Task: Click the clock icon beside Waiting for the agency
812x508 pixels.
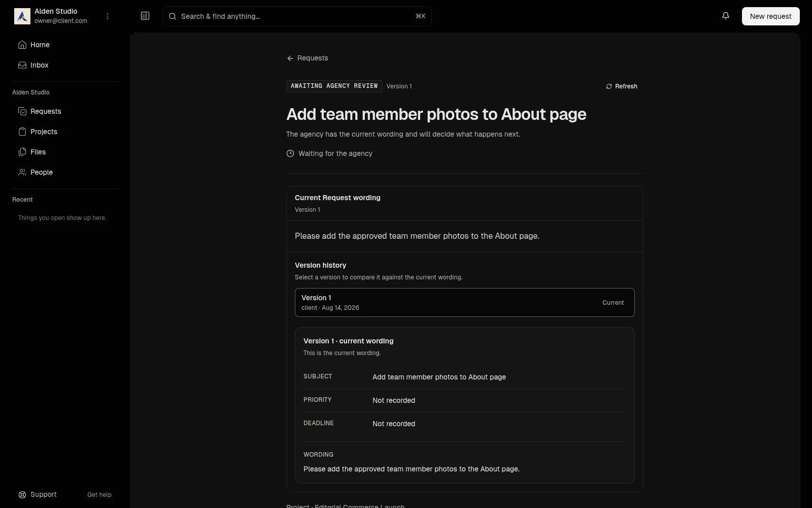Action: click(x=290, y=153)
